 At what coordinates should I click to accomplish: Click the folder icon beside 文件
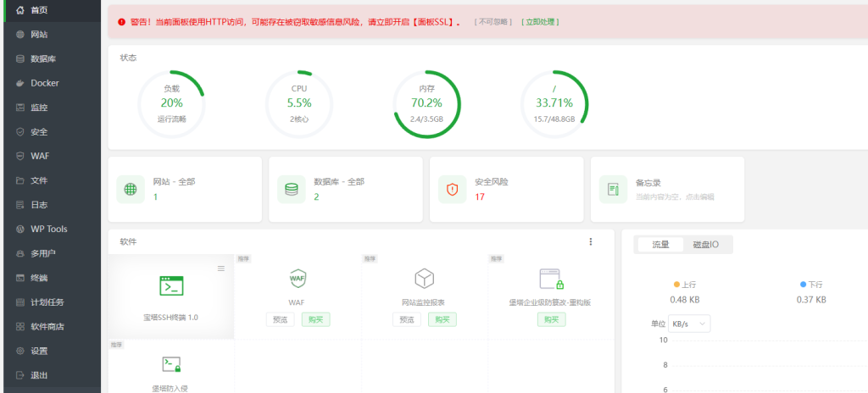tap(20, 180)
